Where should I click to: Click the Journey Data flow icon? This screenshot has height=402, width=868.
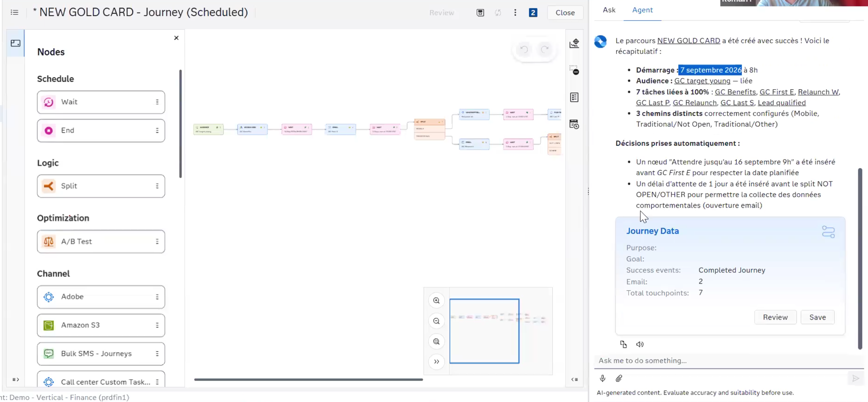coord(828,232)
